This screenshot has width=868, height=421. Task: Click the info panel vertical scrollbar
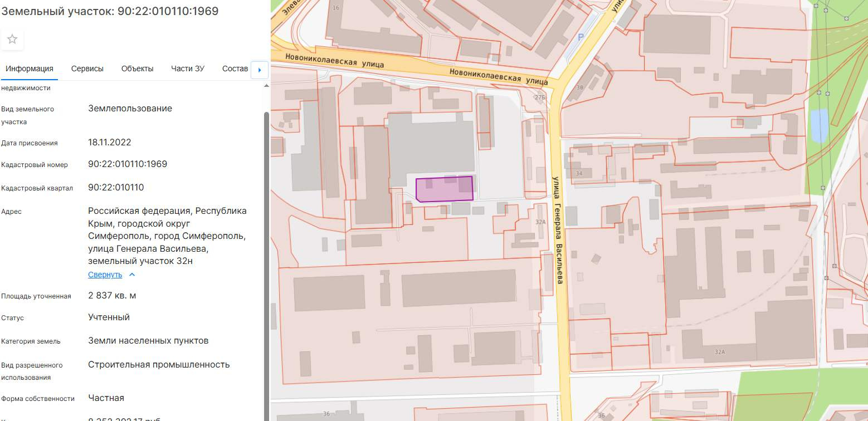tap(266, 223)
